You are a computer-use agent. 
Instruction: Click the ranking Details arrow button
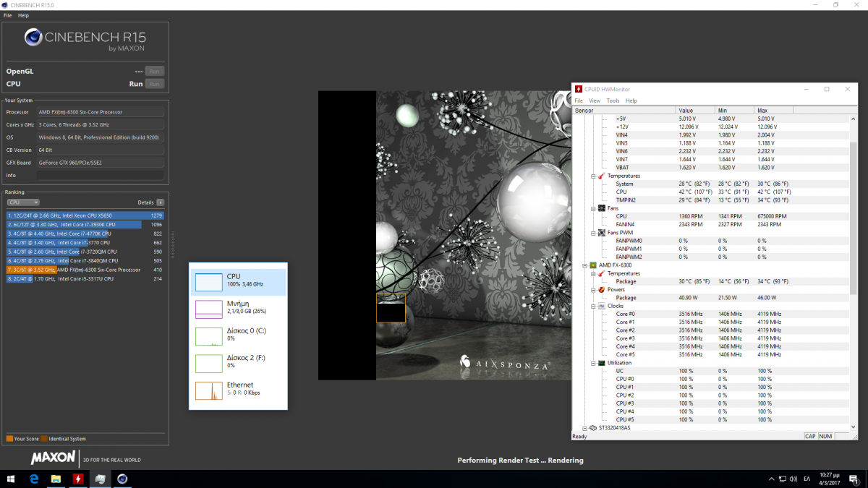click(x=161, y=202)
